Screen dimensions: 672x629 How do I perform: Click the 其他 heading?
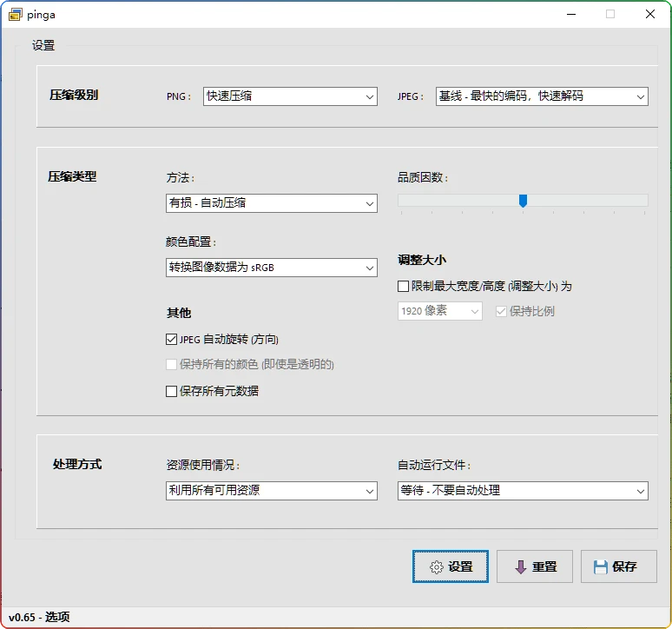179,313
